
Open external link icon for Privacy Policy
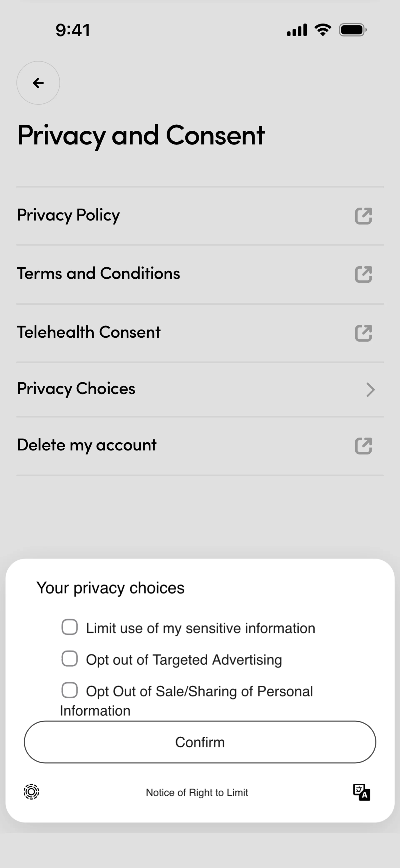363,216
